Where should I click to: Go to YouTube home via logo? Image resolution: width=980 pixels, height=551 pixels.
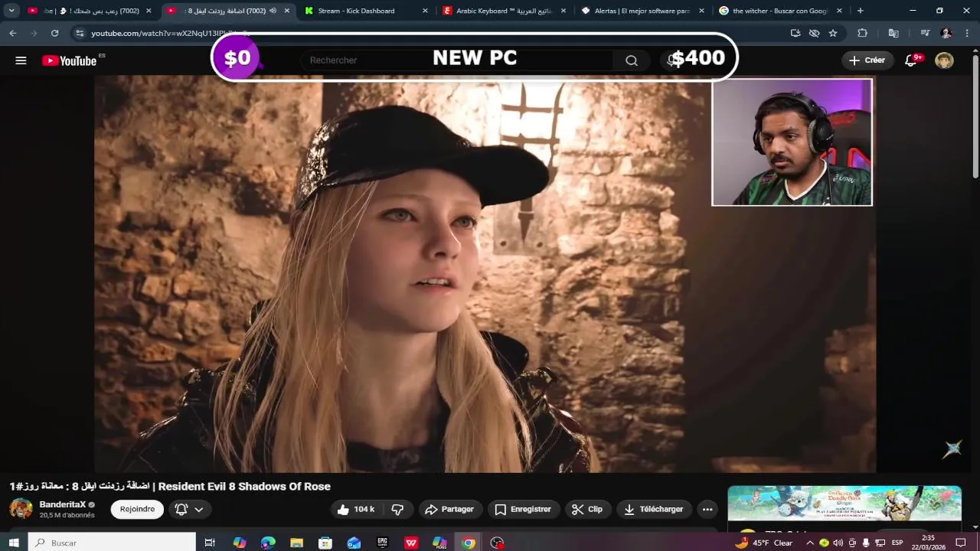[x=70, y=60]
